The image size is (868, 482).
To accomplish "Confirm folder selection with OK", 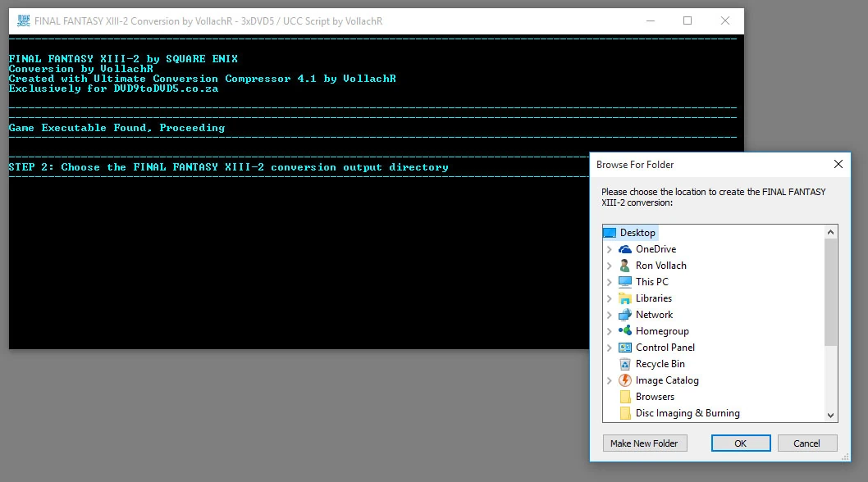I will click(x=741, y=443).
